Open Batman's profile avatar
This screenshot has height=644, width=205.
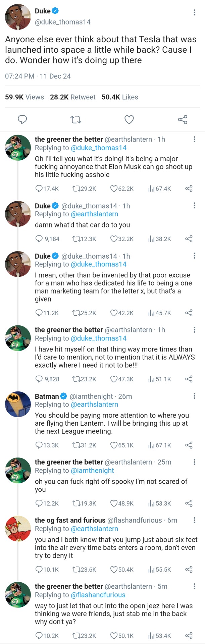(18, 404)
